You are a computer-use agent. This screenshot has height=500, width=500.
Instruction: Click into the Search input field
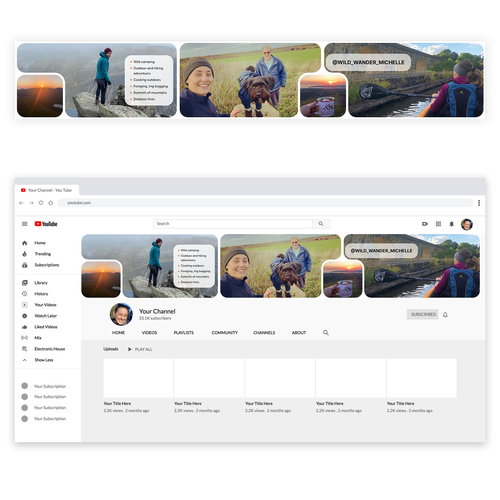[233, 224]
